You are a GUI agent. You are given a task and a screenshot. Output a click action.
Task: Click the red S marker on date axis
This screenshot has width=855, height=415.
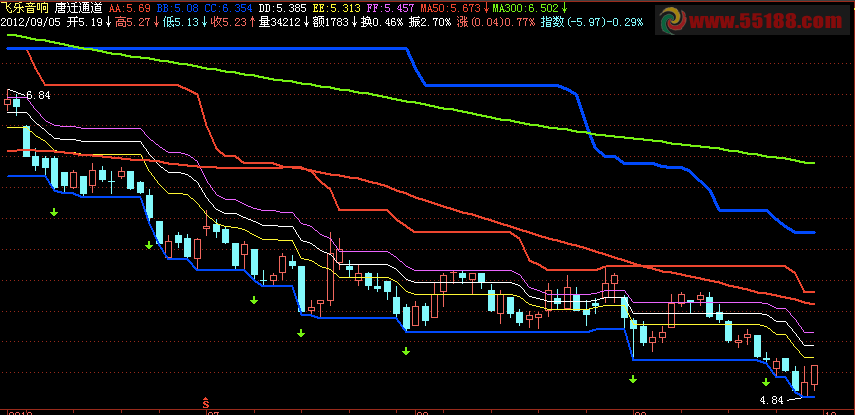pyautogui.click(x=206, y=403)
